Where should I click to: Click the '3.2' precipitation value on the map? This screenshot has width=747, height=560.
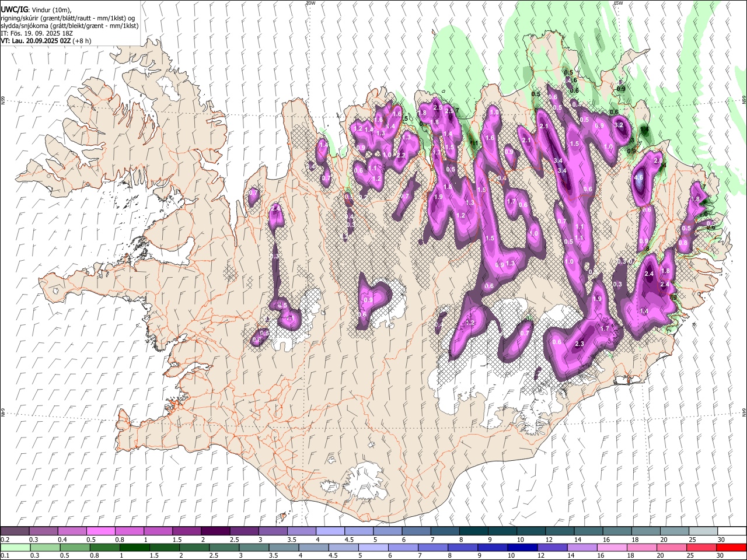tap(620, 125)
